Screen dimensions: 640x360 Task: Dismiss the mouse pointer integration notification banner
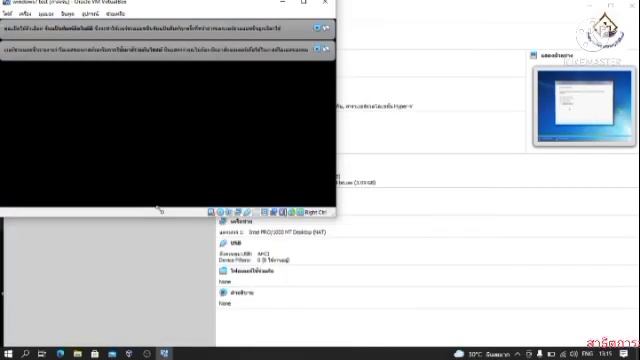pyautogui.click(x=317, y=49)
